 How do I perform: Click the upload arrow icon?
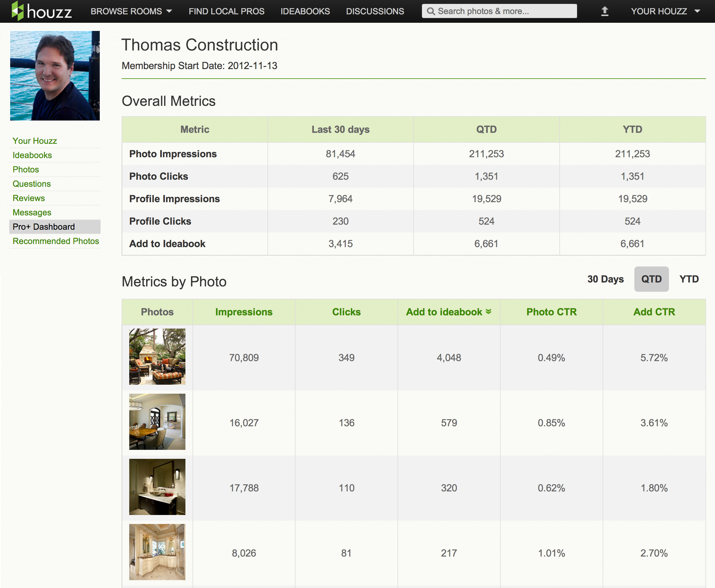coord(605,11)
